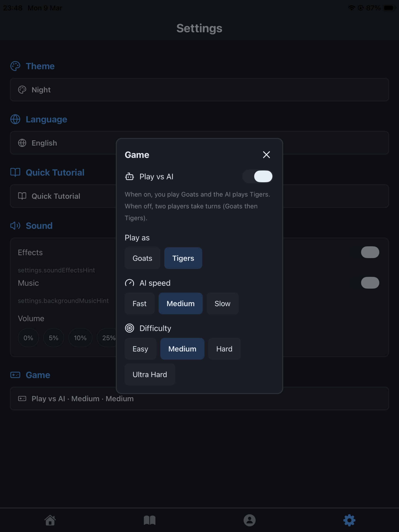This screenshot has width=399, height=532.
Task: Toggle the Play vs AI switch
Action: click(257, 176)
